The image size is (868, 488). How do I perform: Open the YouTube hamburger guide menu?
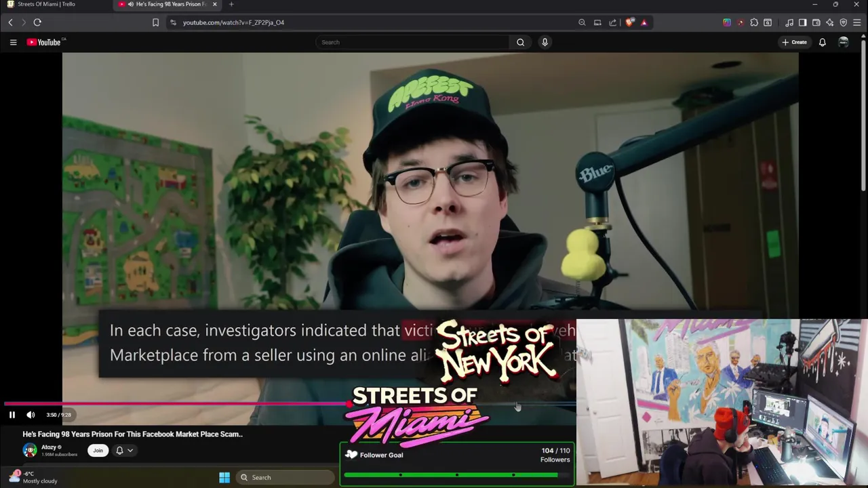pyautogui.click(x=13, y=42)
